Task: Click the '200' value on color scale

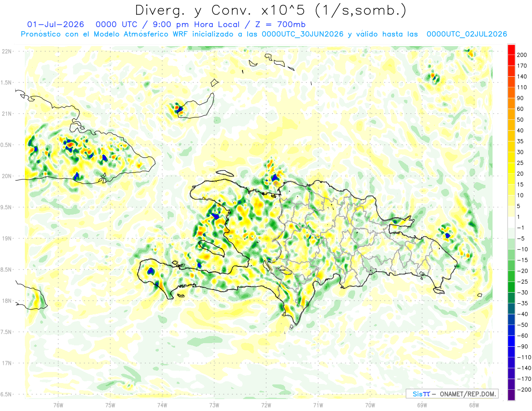Action: [523, 55]
